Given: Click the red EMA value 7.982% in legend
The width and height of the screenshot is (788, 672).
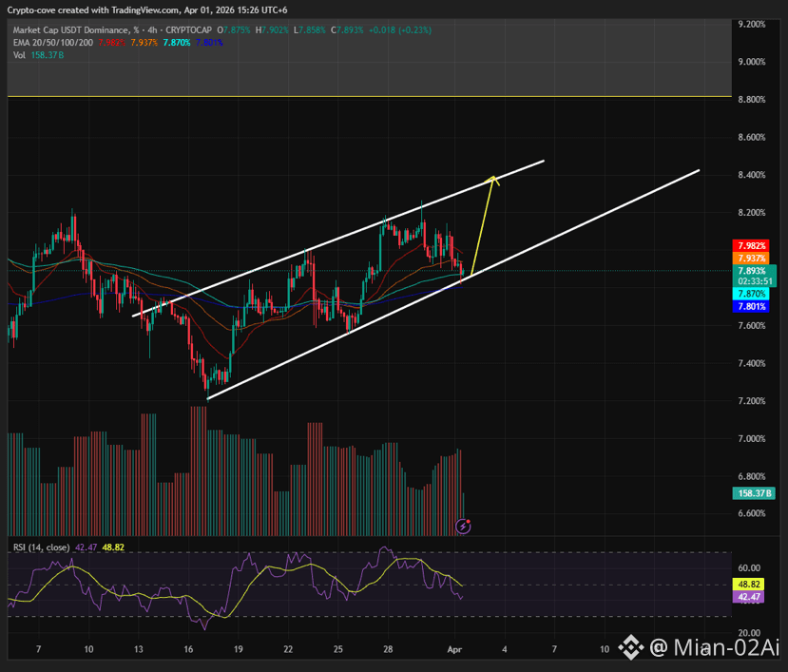Looking at the screenshot, I should click(111, 43).
